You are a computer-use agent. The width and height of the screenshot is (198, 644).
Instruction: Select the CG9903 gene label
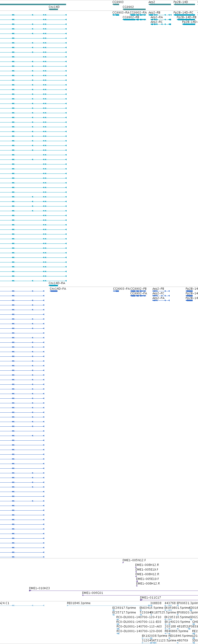118,2
